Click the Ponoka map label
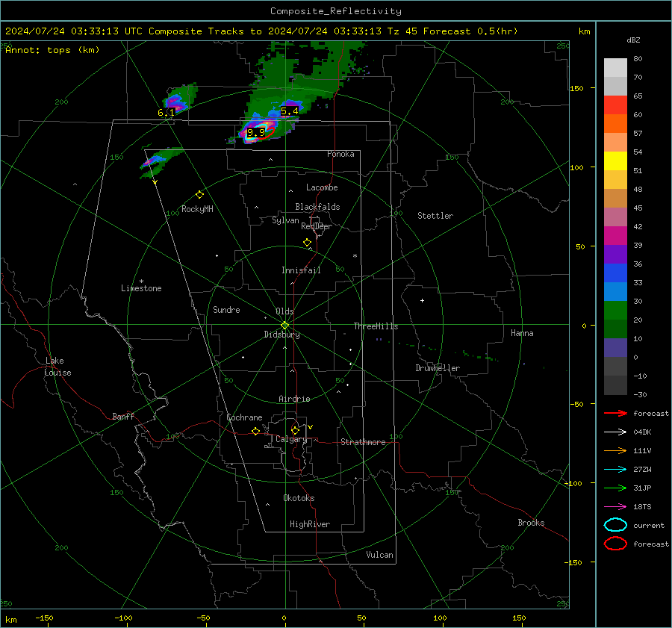672x628 pixels. click(x=340, y=154)
